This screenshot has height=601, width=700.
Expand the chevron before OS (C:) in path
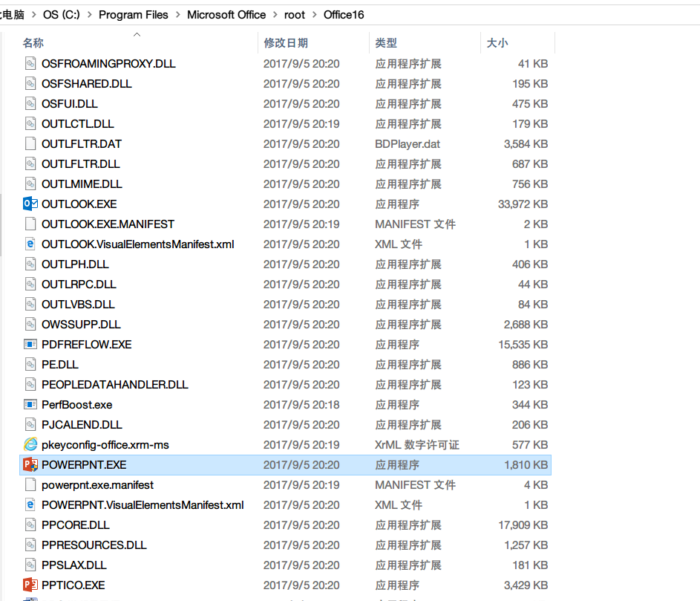34,15
